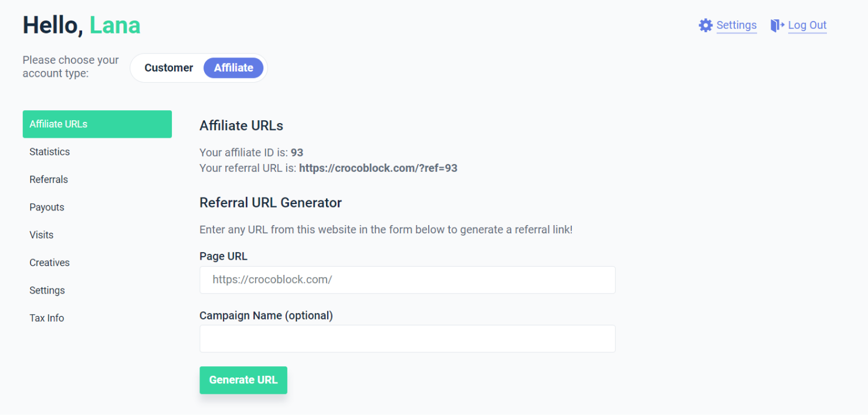Click the Campaign Name input field
Image resolution: width=868 pixels, height=415 pixels.
(x=408, y=339)
